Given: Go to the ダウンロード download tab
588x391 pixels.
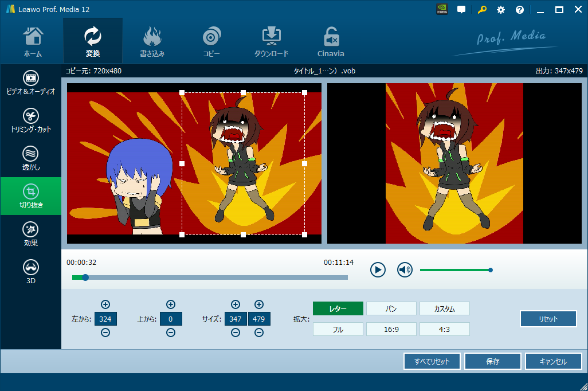Looking at the screenshot, I should point(271,41).
